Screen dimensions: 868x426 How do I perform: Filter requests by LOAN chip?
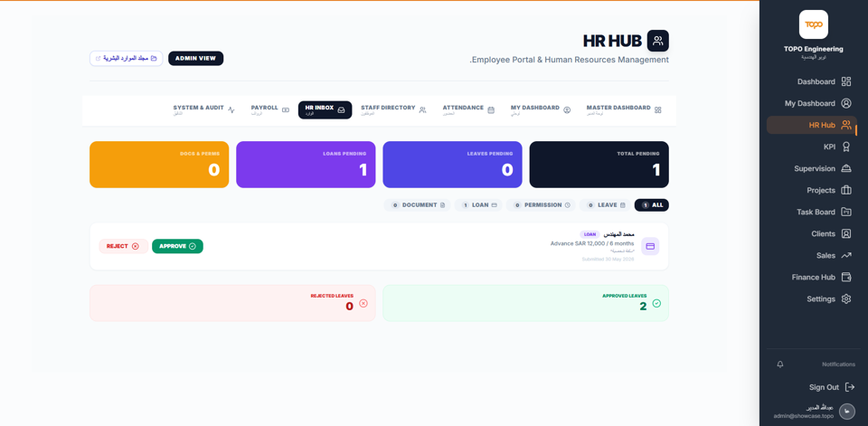pos(478,205)
